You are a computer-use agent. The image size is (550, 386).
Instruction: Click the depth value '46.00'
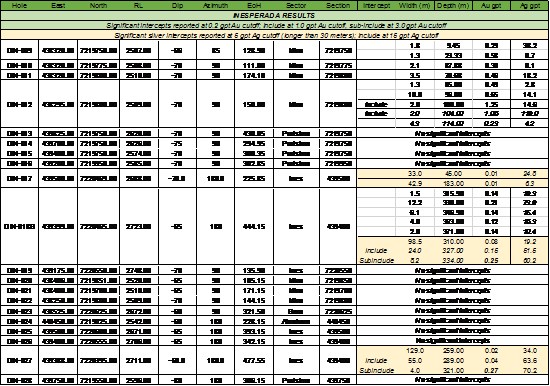pos(453,173)
